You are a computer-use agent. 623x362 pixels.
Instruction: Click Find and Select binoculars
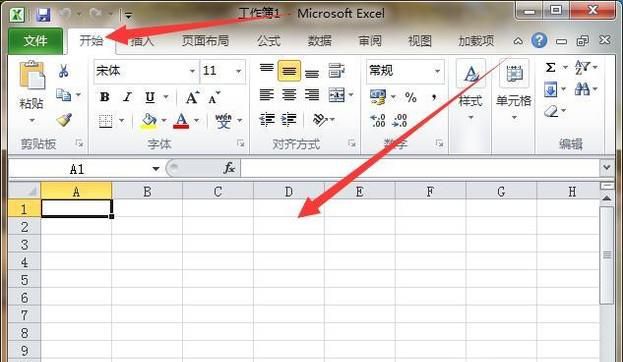[582, 89]
